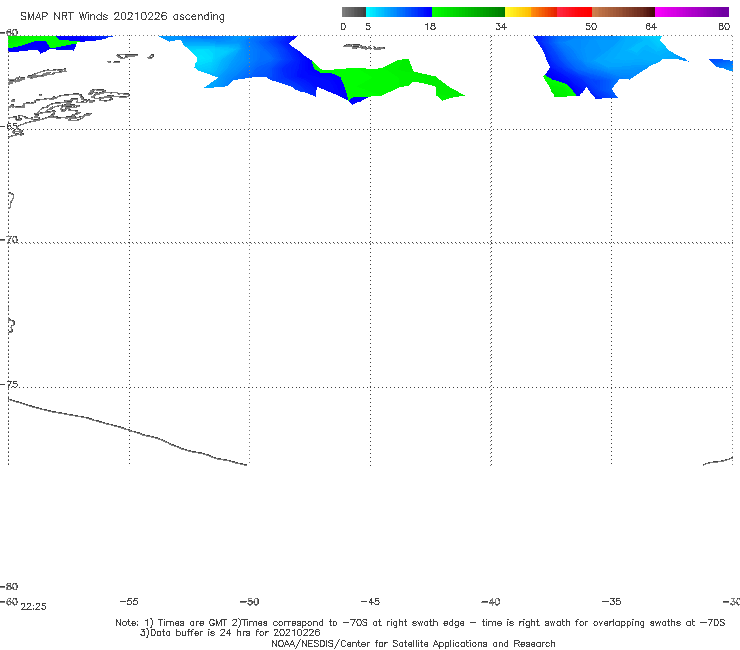Click the latitude label '-75'
Image resolution: width=740 pixels, height=650 pixels.
click(9, 384)
